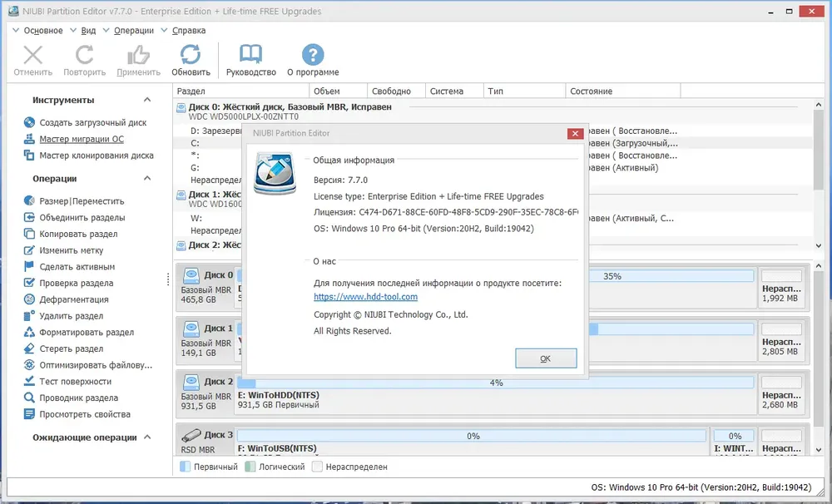The height and width of the screenshot is (504, 832).
Task: Collapse the Операции section
Action: coord(147,178)
